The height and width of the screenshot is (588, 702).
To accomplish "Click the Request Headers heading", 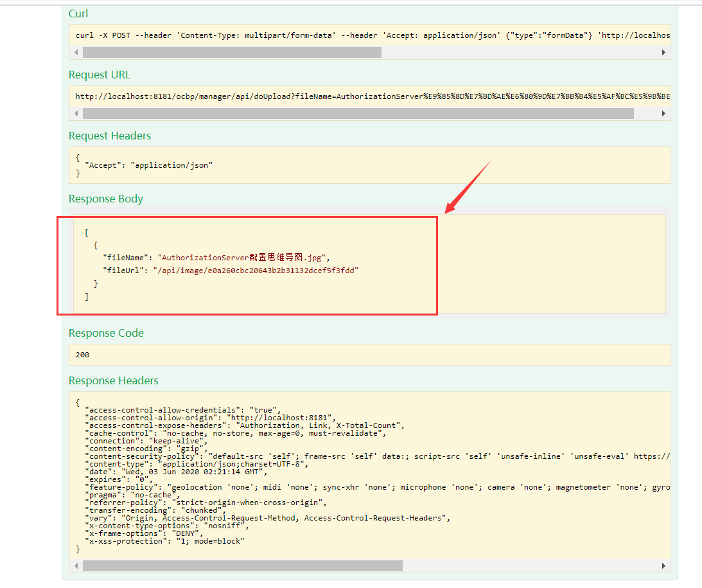I will (110, 136).
